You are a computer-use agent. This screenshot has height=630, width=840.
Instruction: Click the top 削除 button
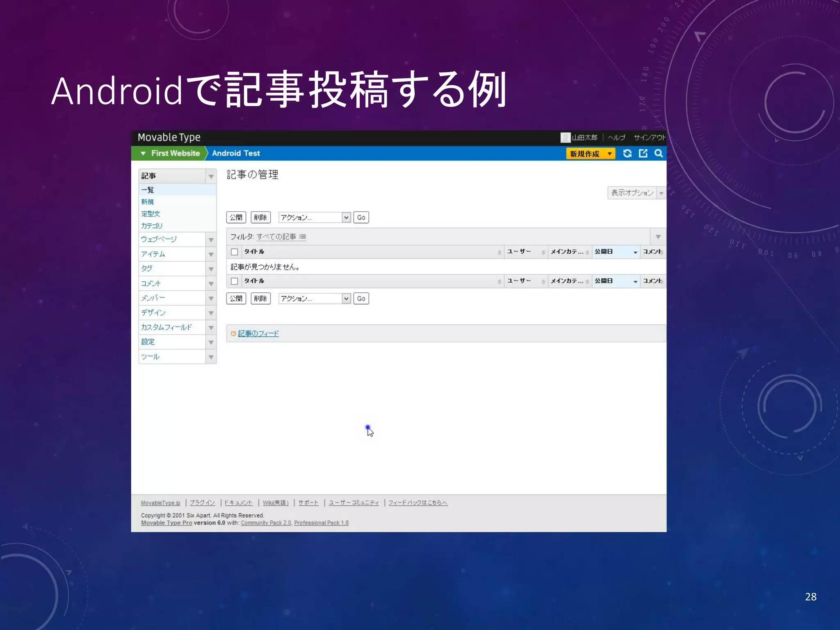coord(260,217)
